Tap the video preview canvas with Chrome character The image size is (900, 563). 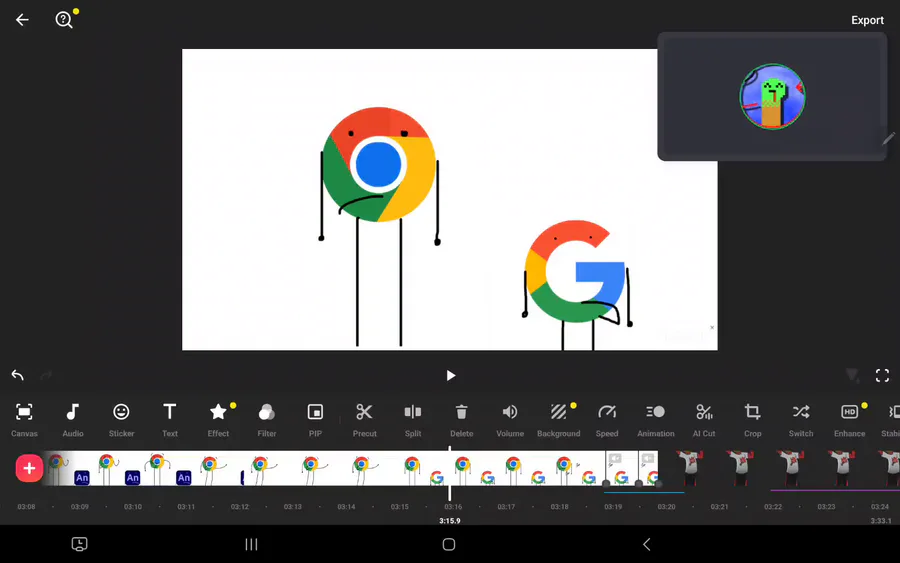[449, 199]
